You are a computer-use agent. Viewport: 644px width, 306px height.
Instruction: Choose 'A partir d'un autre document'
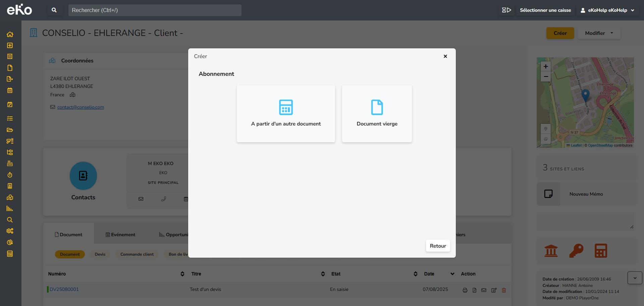tap(286, 113)
